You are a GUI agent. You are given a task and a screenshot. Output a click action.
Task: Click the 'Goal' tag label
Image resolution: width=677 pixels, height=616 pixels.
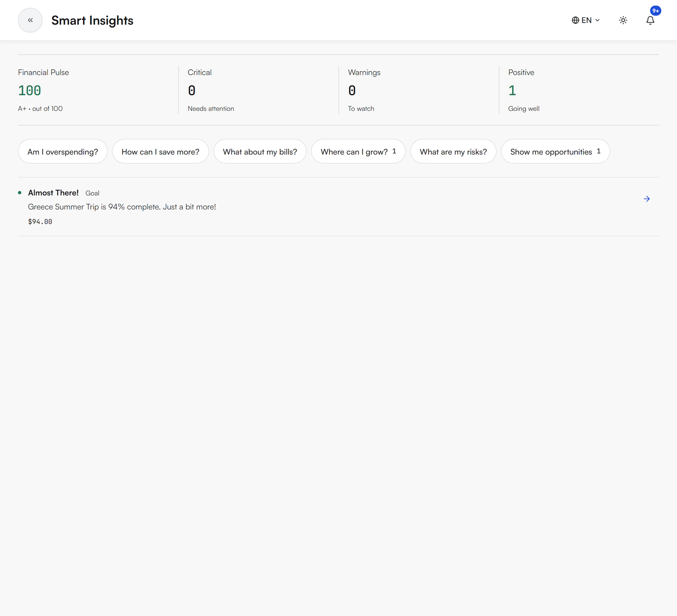click(92, 193)
